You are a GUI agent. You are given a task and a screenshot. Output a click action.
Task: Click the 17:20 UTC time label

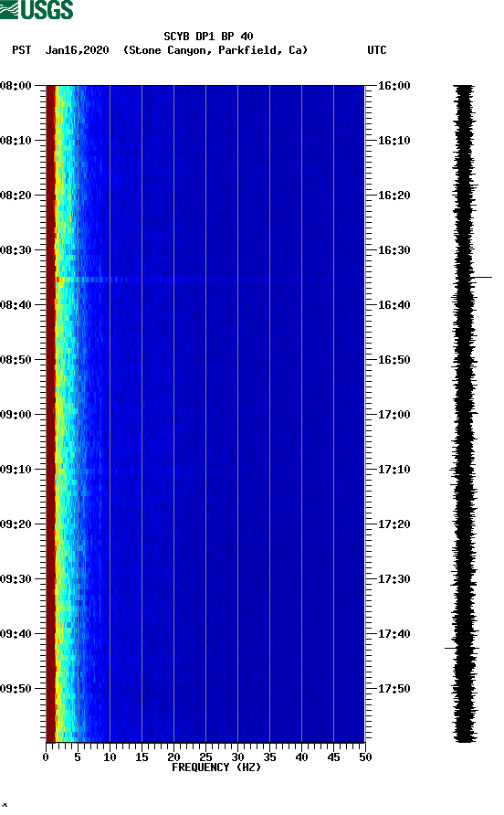pos(394,524)
